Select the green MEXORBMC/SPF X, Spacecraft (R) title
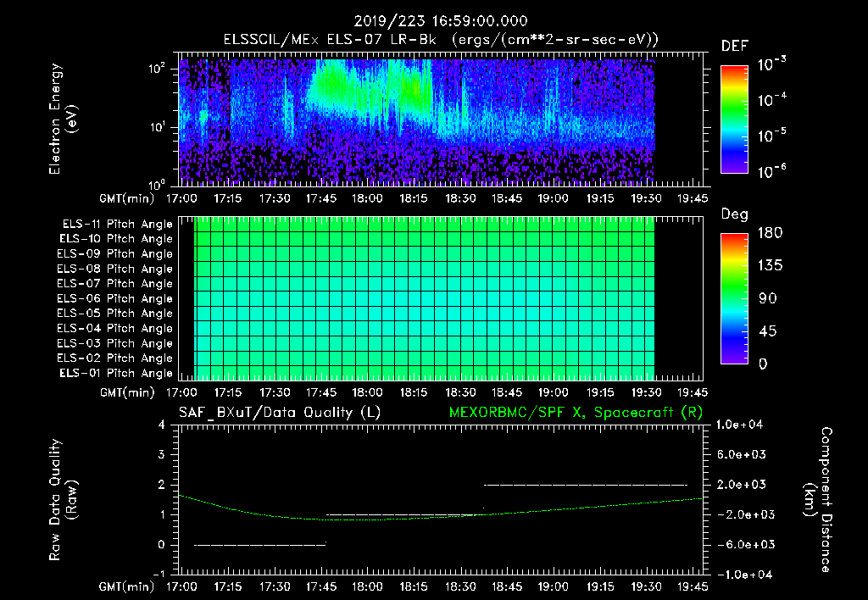The image size is (868, 600). point(576,413)
